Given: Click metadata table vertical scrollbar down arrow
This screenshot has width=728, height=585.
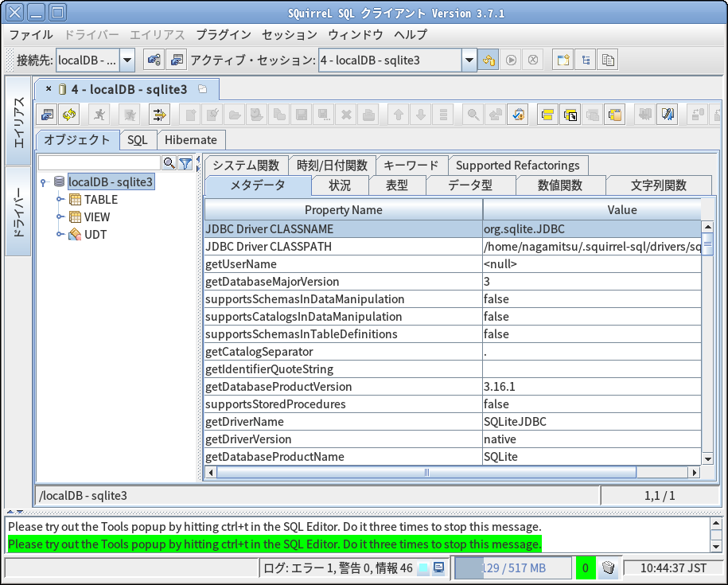Looking at the screenshot, I should click(707, 459).
